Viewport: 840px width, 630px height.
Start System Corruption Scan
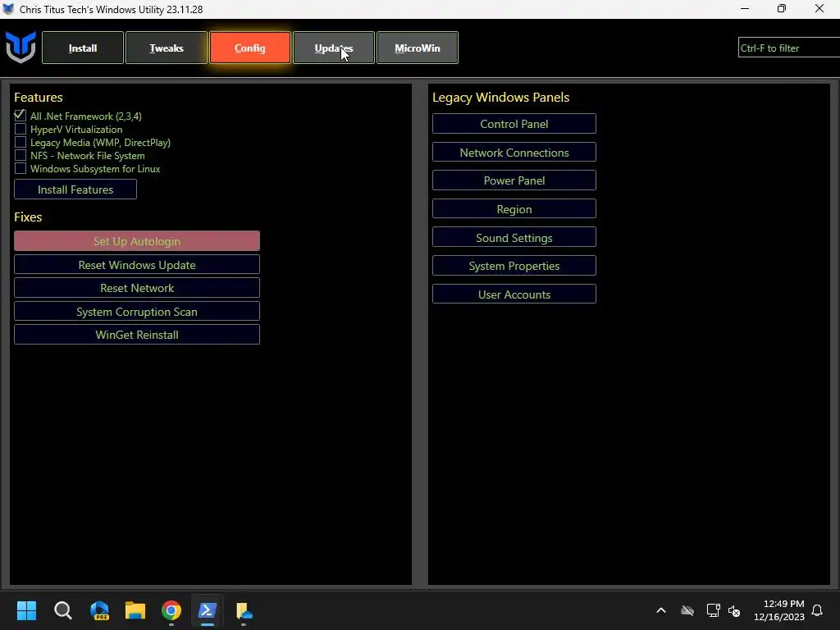137,311
